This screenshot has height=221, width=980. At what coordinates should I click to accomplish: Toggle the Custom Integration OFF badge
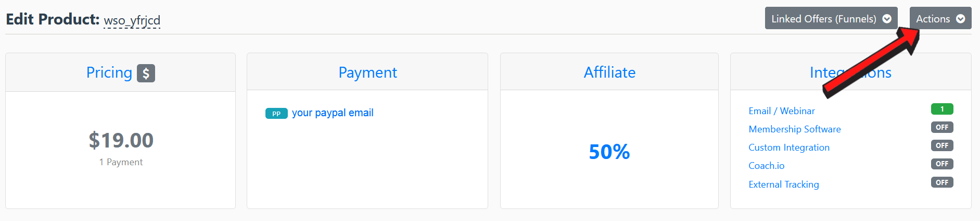(942, 146)
